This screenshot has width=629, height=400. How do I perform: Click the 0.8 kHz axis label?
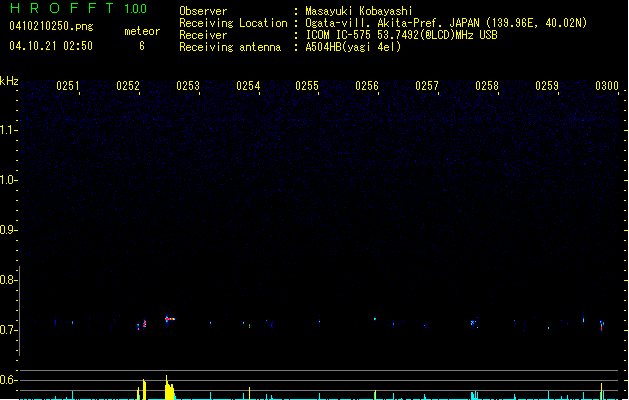click(x=8, y=280)
